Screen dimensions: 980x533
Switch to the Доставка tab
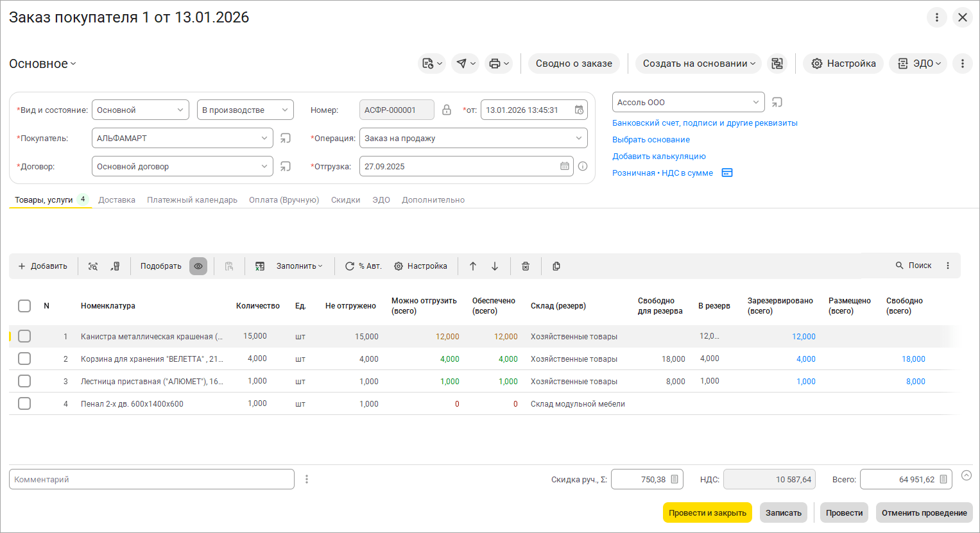117,200
